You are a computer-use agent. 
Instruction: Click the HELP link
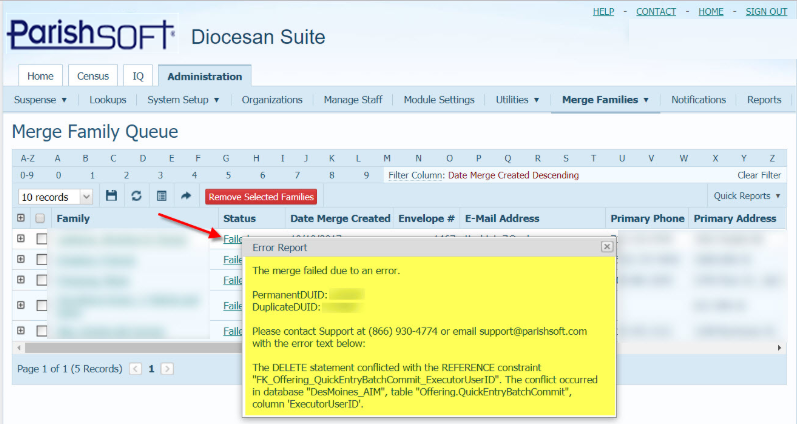603,11
